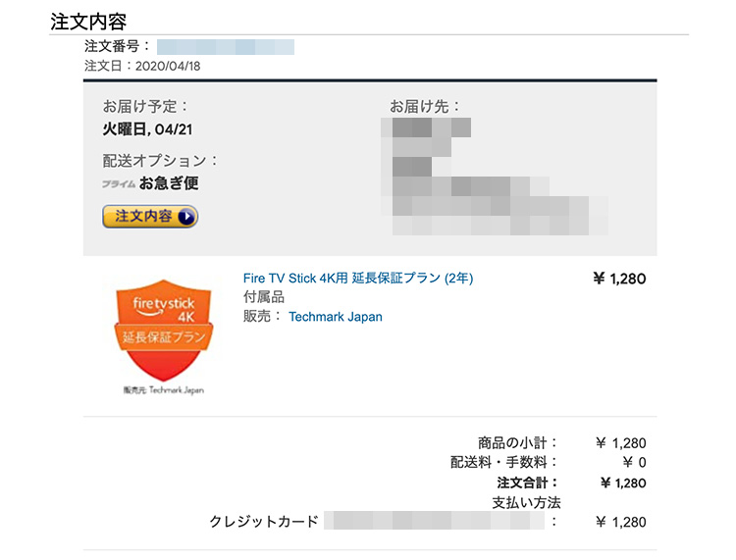Select the 注文日 2020/04/18 text

(142, 66)
